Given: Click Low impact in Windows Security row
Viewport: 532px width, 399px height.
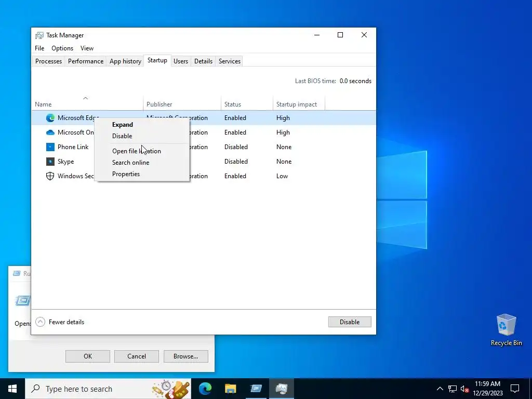Looking at the screenshot, I should (282, 176).
